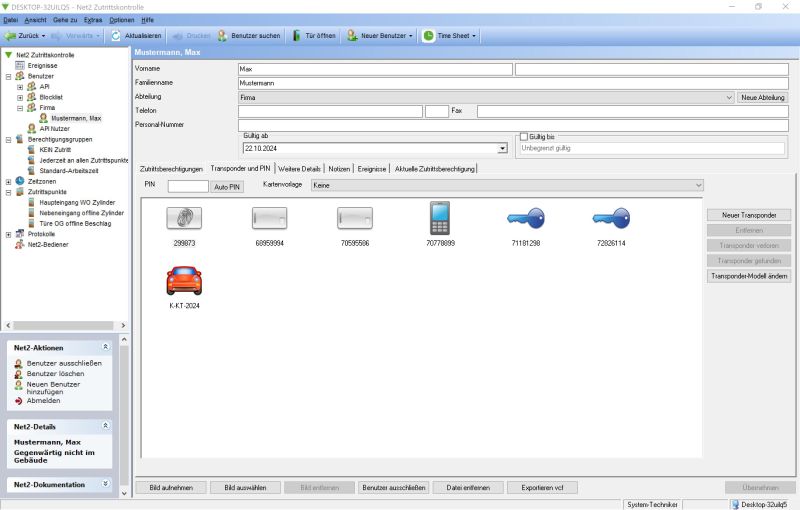
Task: Open the Abteilung dropdown
Action: point(729,98)
